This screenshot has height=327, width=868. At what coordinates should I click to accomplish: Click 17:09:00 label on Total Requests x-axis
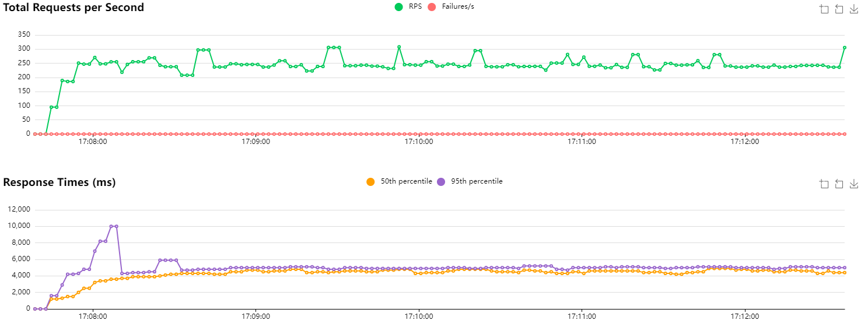256,142
